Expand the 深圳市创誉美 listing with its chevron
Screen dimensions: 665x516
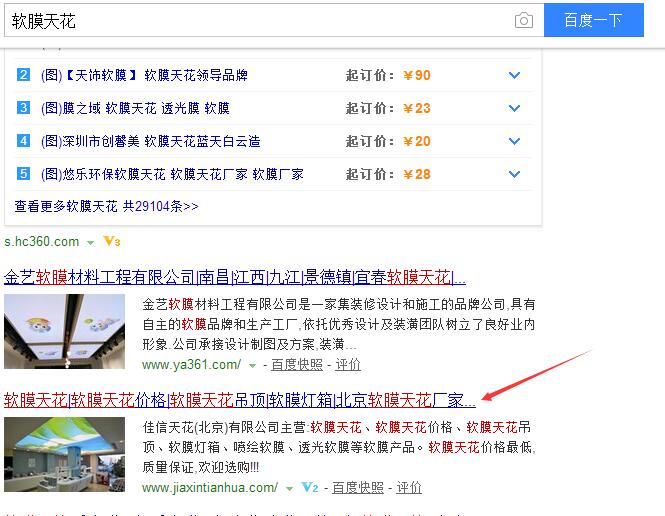click(x=514, y=141)
